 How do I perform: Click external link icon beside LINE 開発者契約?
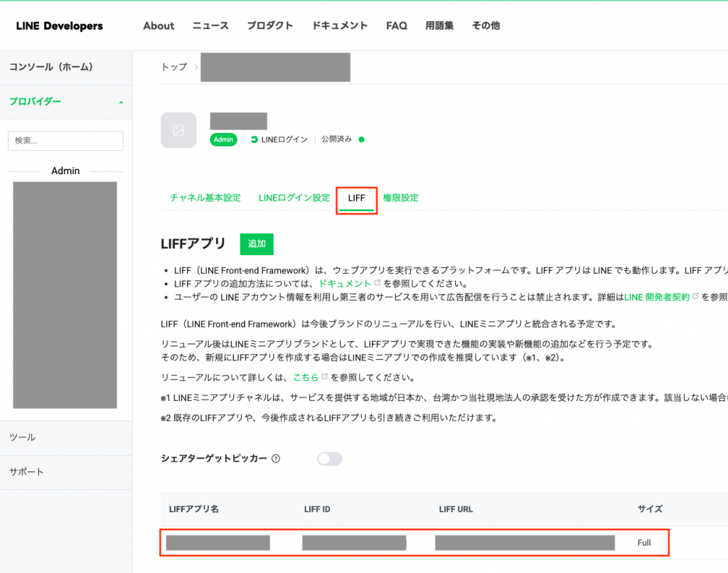[x=695, y=296]
